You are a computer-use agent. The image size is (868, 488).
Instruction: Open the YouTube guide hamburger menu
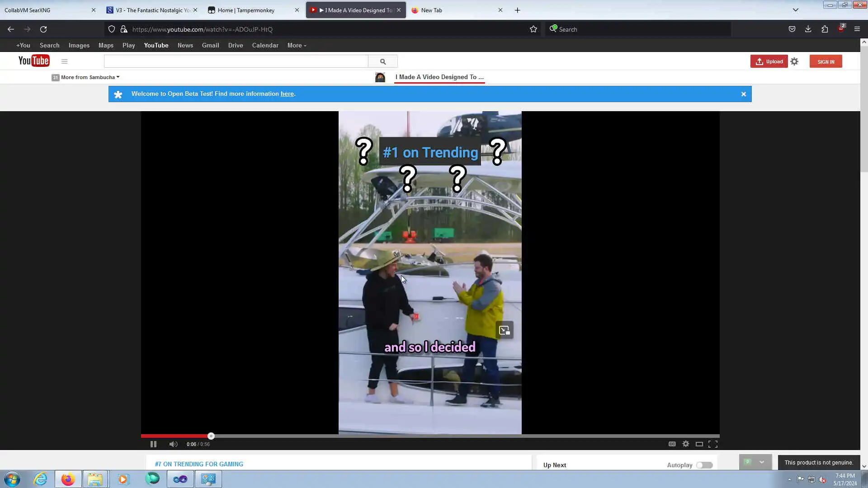(64, 61)
